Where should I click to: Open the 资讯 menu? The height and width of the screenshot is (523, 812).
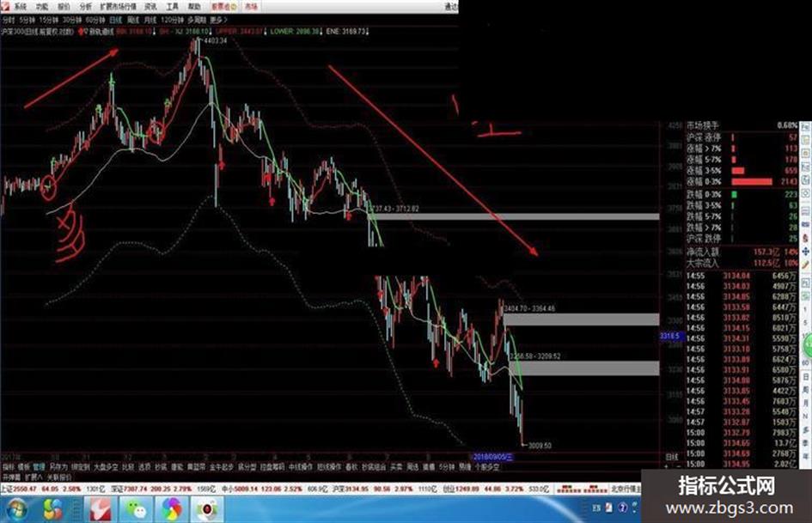[150, 7]
